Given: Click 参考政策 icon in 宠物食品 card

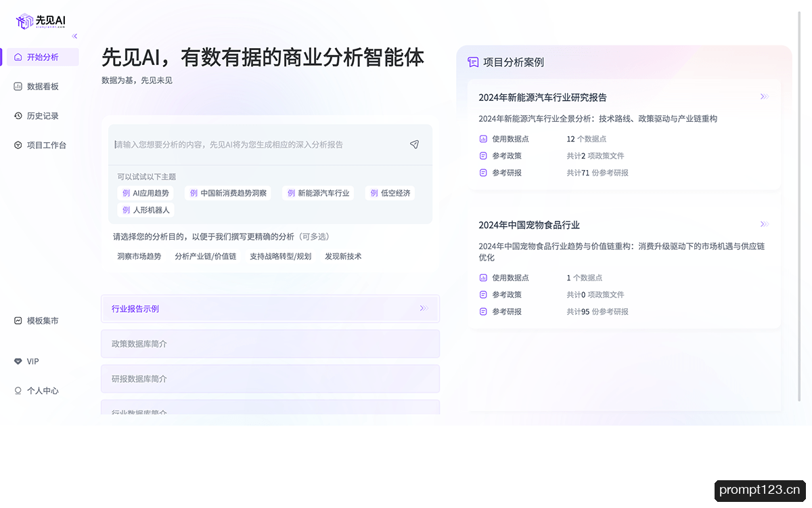Looking at the screenshot, I should tap(483, 295).
